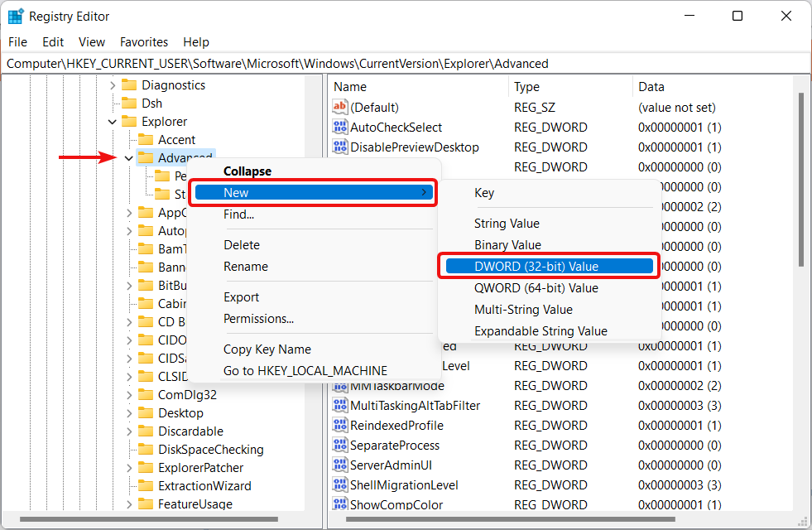Screen dimensions: 812x530
Task: Click the registry path address bar
Action: [x=405, y=64]
